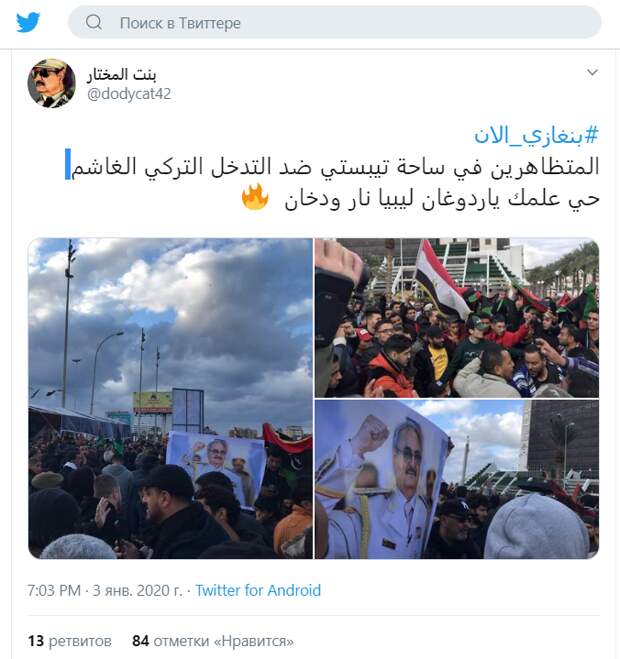Focus the Twitter search input field

[x=335, y=22]
